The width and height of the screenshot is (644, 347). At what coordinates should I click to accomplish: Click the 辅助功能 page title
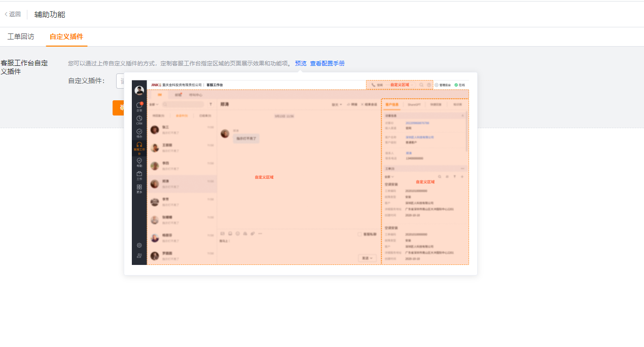(50, 14)
